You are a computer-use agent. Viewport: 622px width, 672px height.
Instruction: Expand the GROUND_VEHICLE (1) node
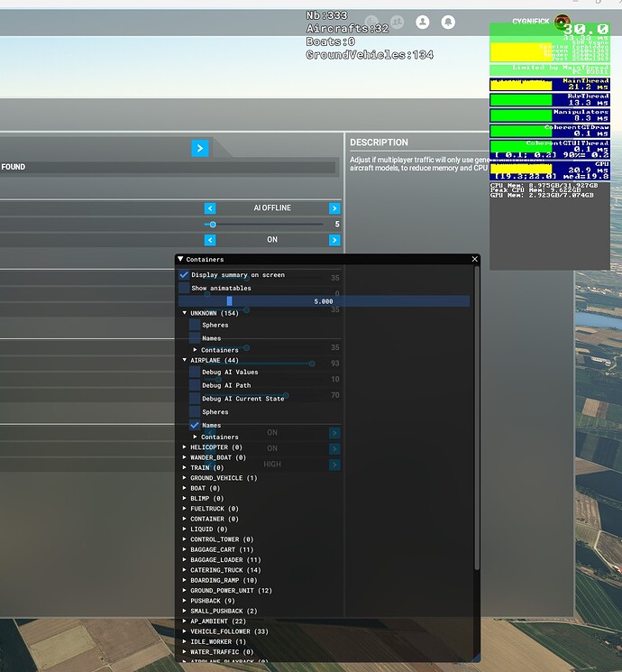point(185,478)
